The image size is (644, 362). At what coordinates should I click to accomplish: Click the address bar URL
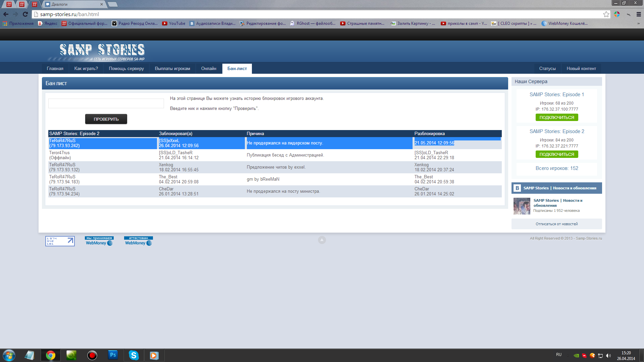click(69, 14)
